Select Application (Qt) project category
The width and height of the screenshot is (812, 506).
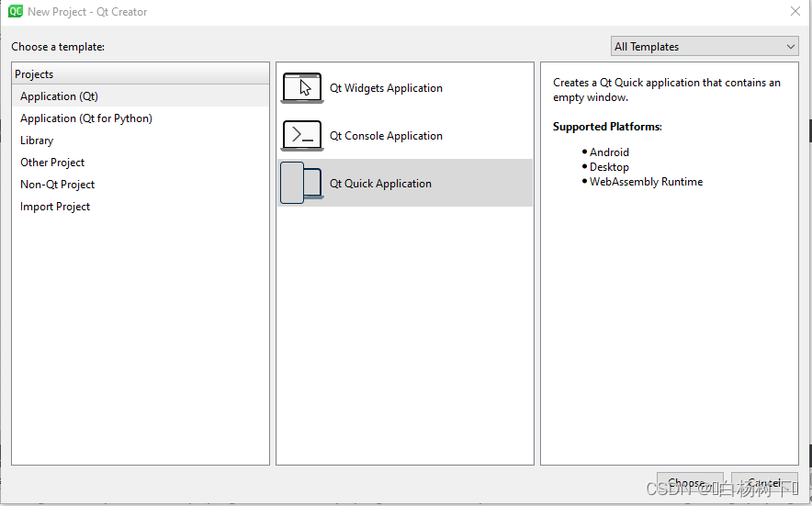pos(141,96)
